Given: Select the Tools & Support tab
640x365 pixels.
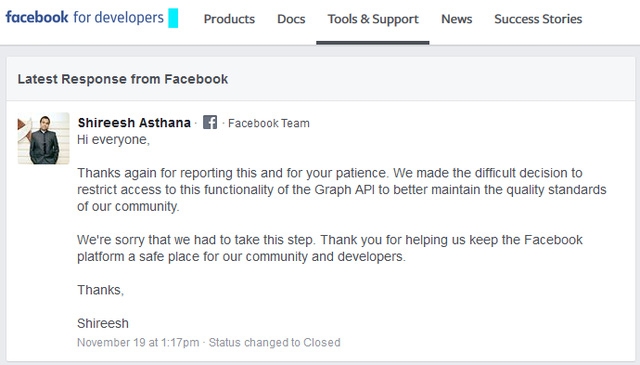Looking at the screenshot, I should [x=373, y=19].
